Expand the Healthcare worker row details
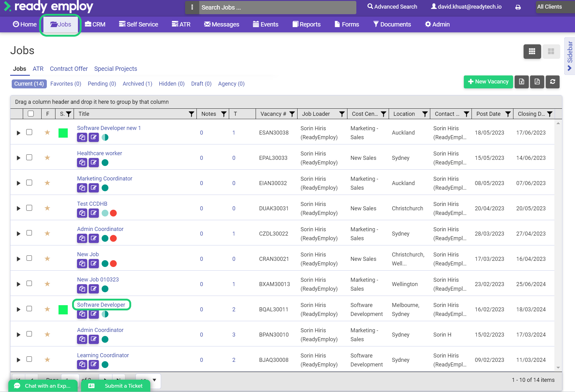 tap(18, 158)
